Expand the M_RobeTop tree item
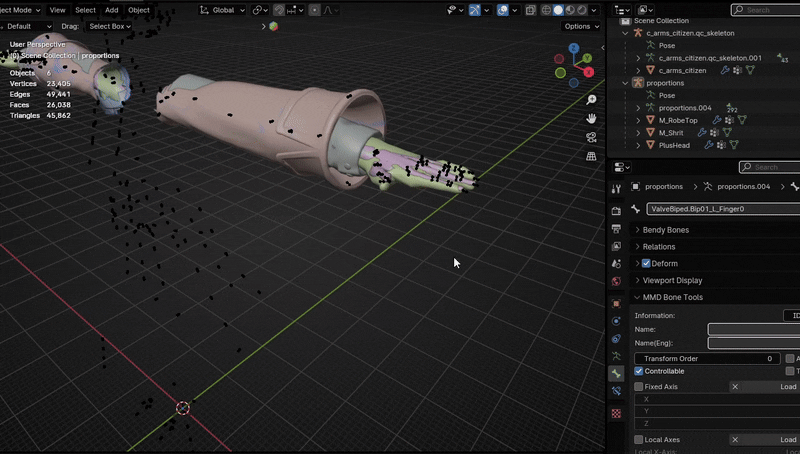This screenshot has height=454, width=800. point(638,120)
